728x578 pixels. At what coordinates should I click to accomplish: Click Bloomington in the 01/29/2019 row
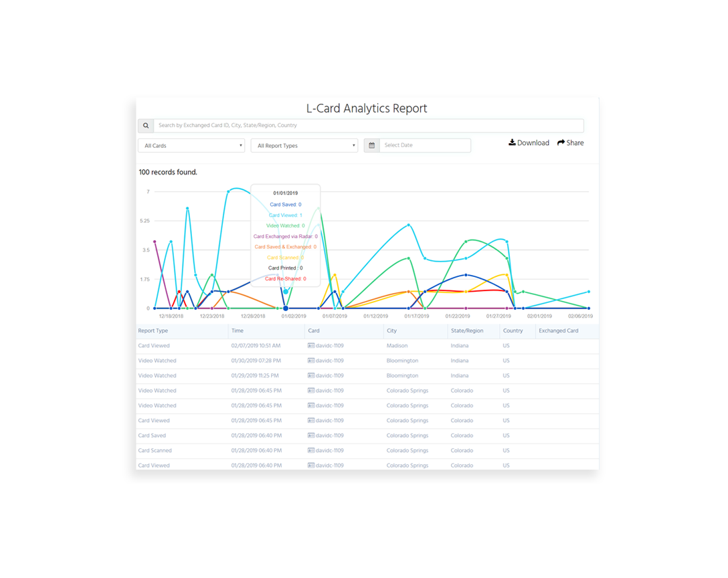(402, 375)
